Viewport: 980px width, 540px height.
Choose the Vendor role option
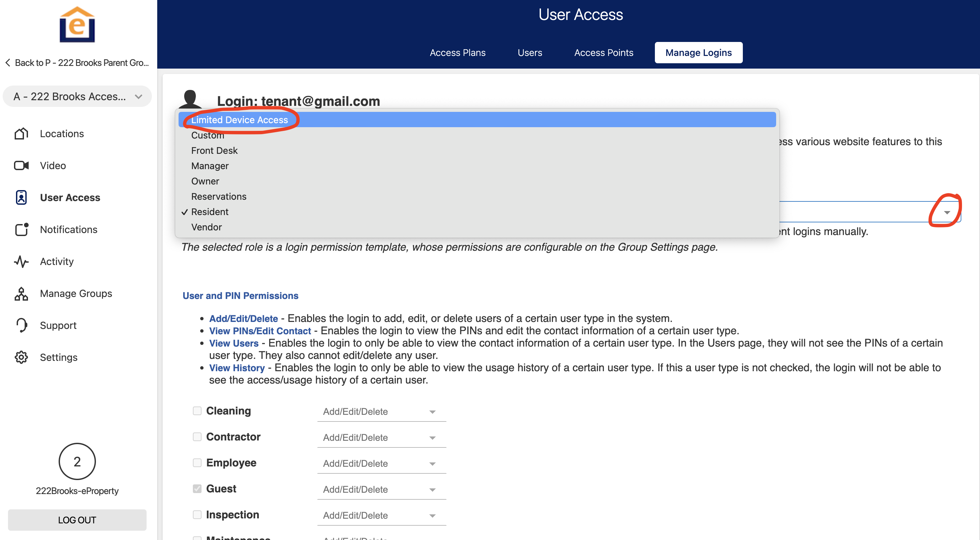pyautogui.click(x=206, y=227)
